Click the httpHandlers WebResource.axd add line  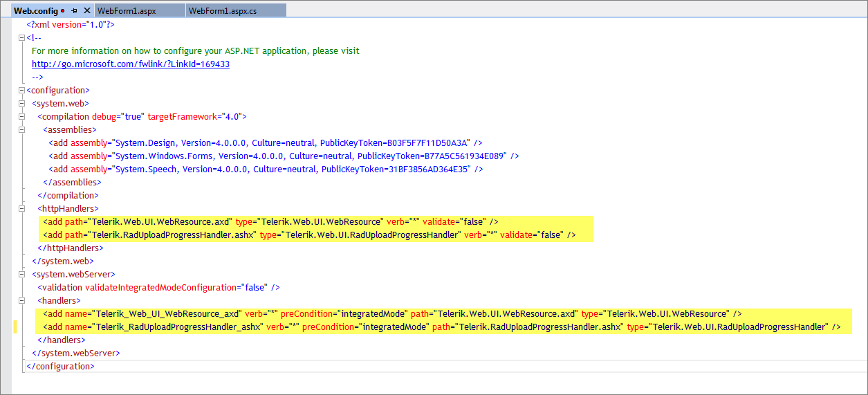pos(270,221)
